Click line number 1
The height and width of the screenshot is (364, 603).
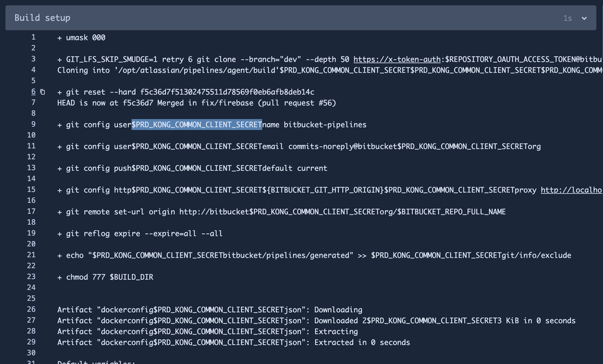[33, 37]
